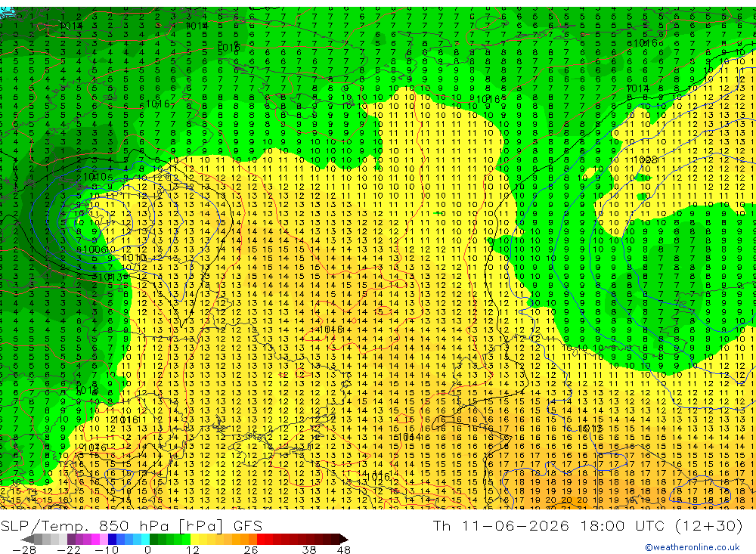Click the 38 label on the color scale
756x554 pixels.
coord(309,550)
